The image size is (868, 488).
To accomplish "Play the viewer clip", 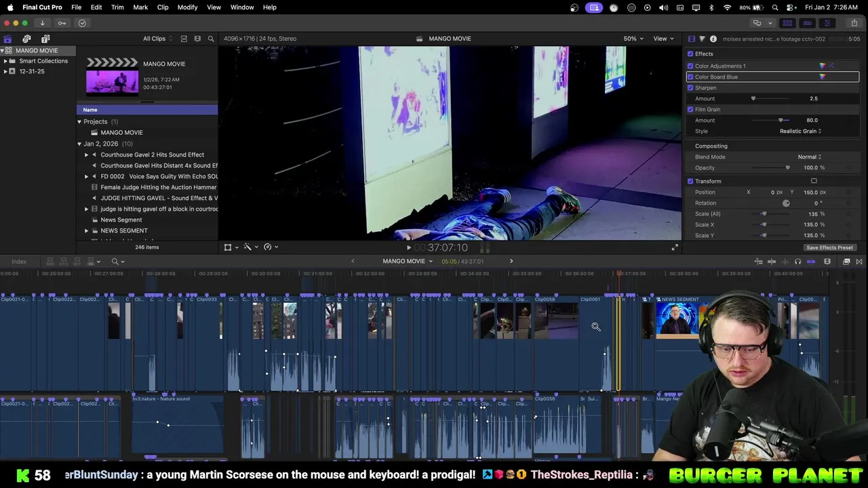I will point(409,248).
